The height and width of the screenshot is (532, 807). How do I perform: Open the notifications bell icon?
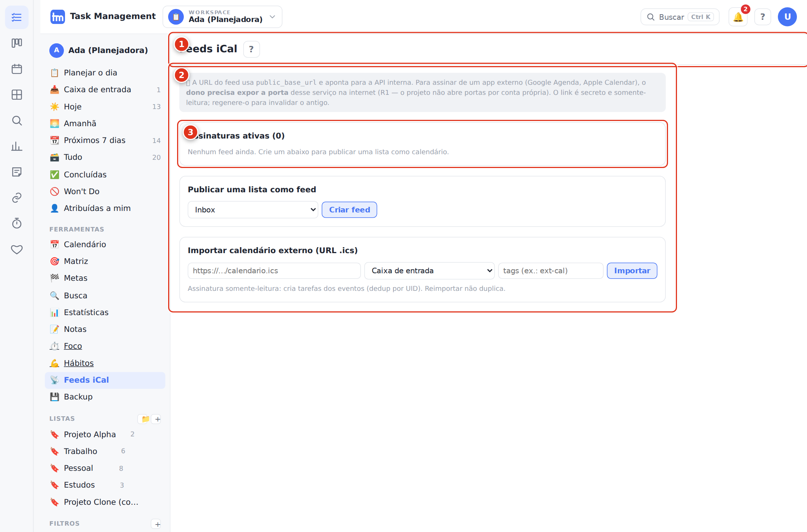pos(738,17)
